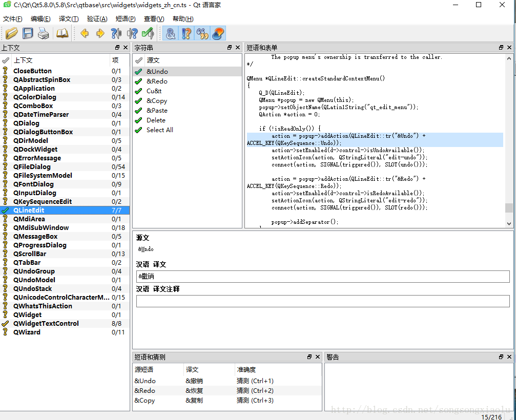Select Select All in strings list
516x420 pixels.
[187, 130]
